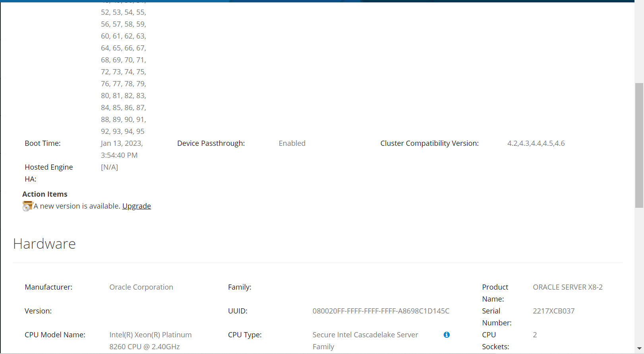
Task: Click the Enabled value for Device Passthrough
Action: (292, 143)
